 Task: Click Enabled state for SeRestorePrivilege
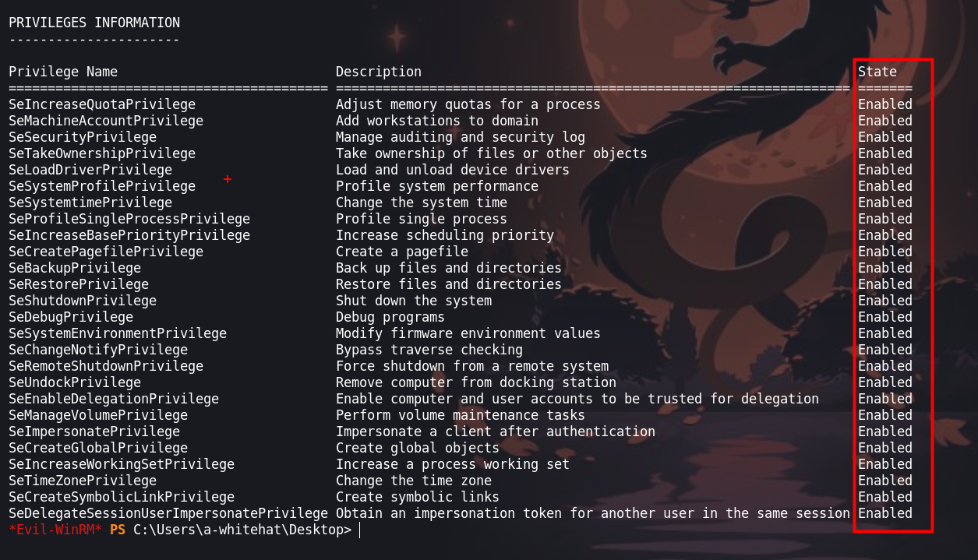click(x=885, y=284)
